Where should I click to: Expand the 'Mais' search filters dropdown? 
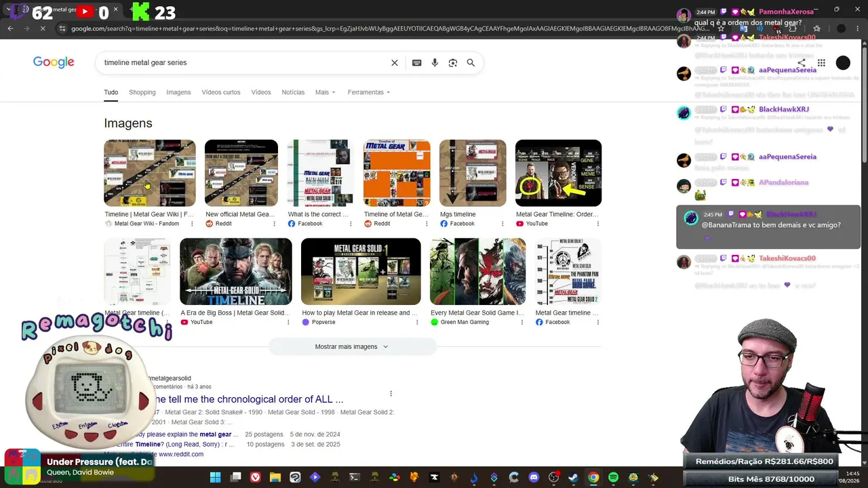coord(325,92)
